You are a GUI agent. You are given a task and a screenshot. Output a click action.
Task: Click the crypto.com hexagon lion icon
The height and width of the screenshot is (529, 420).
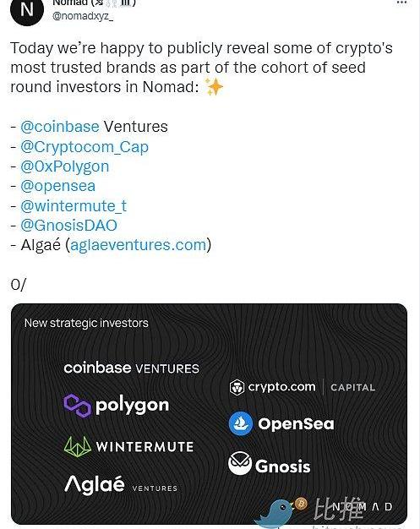(237, 387)
